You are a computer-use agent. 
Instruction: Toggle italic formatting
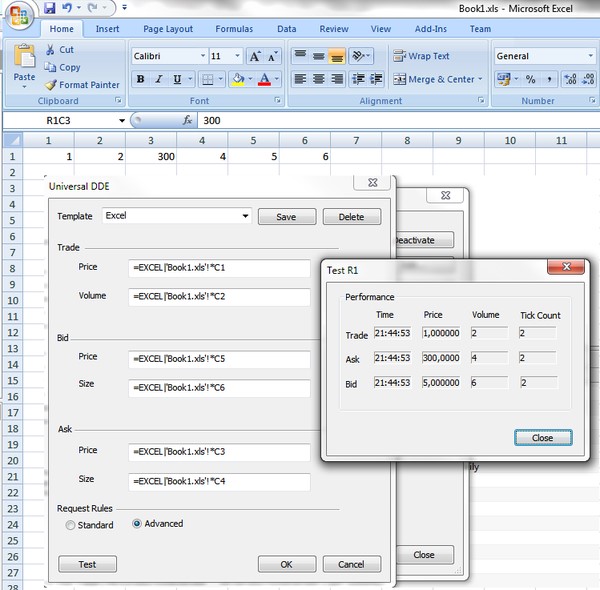coord(159,79)
